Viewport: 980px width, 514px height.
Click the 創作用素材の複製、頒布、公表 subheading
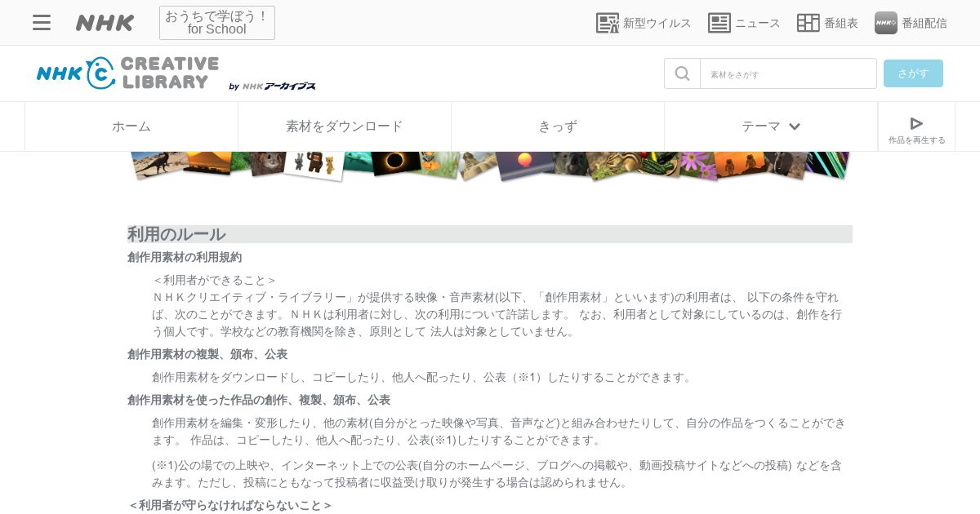click(207, 354)
